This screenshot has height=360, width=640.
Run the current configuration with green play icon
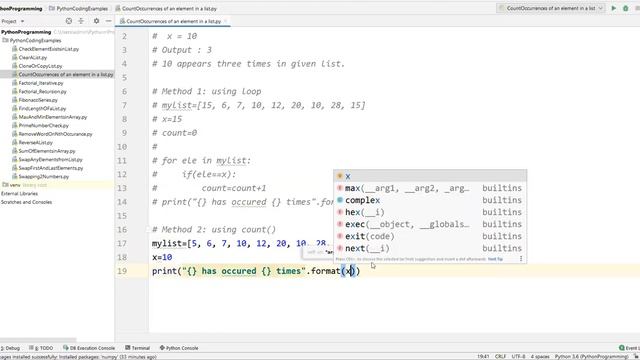613,8
